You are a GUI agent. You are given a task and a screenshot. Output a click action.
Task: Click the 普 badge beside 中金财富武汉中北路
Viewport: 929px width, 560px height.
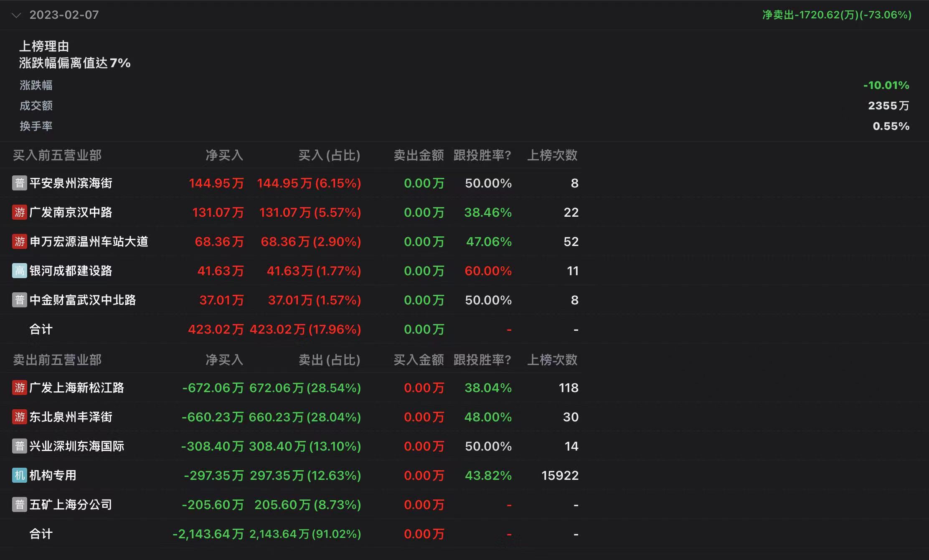coord(20,300)
